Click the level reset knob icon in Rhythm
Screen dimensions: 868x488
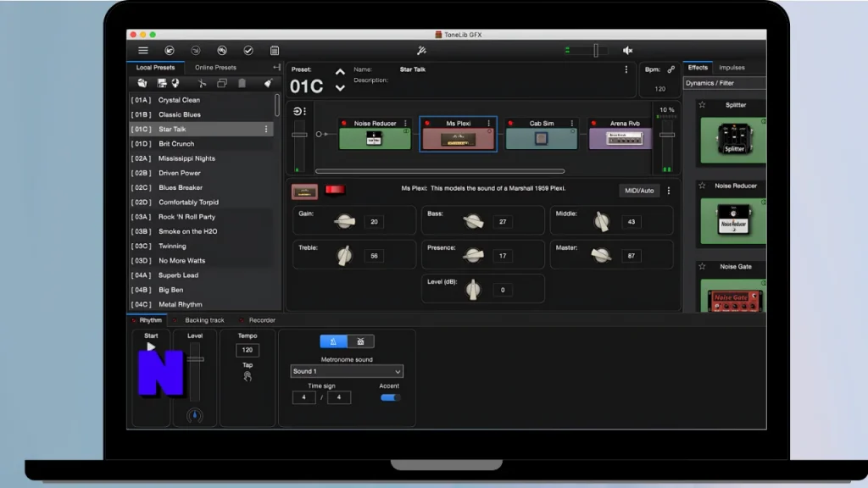pos(194,415)
